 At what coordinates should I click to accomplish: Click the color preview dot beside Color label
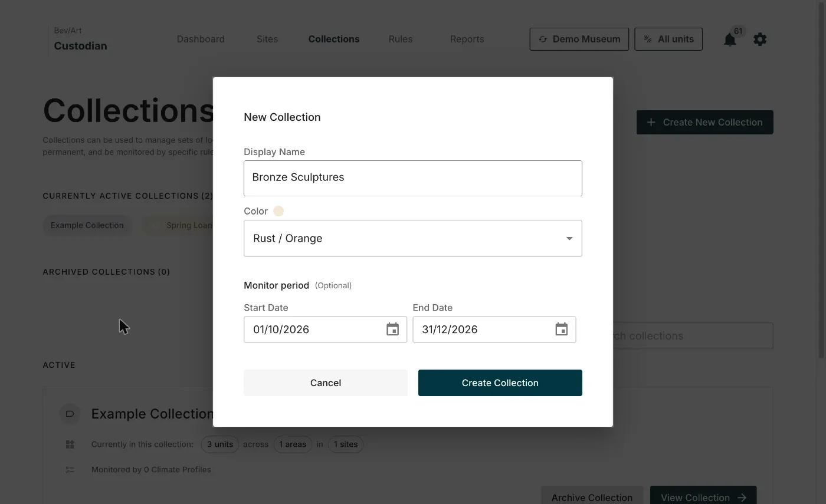point(278,211)
